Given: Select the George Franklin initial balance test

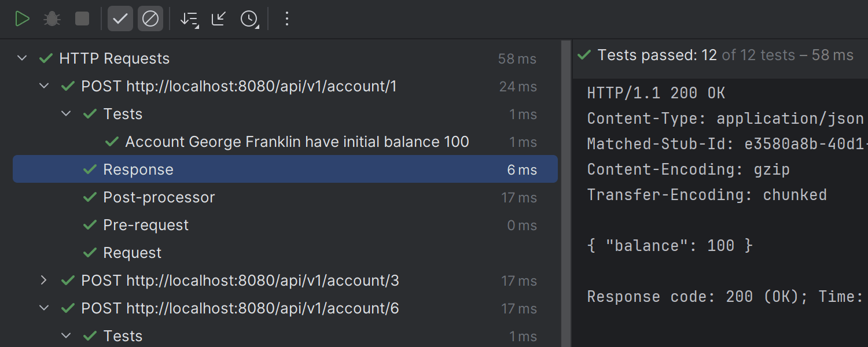Looking at the screenshot, I should pos(297,142).
